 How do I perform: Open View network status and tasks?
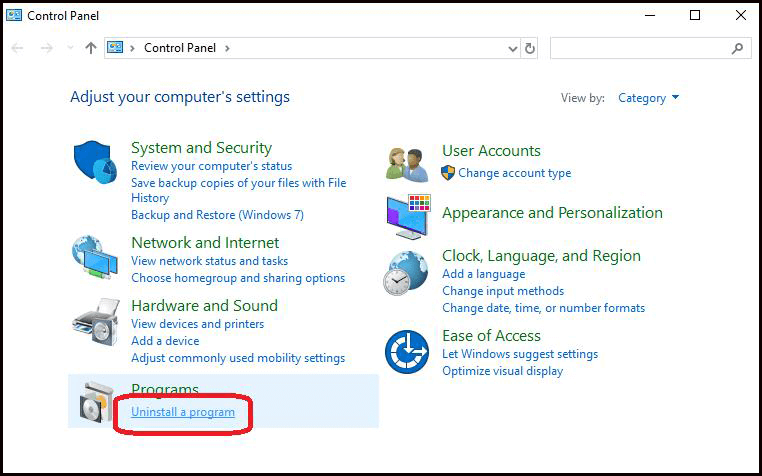(209, 261)
